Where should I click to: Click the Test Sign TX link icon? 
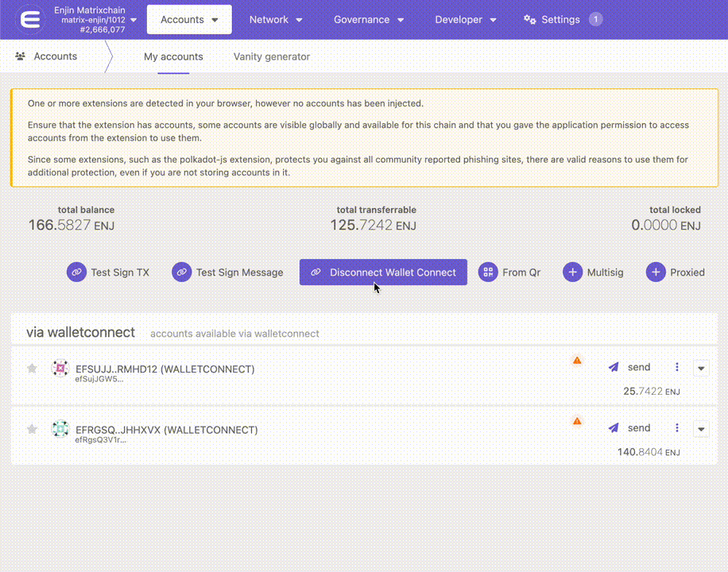pyautogui.click(x=76, y=272)
